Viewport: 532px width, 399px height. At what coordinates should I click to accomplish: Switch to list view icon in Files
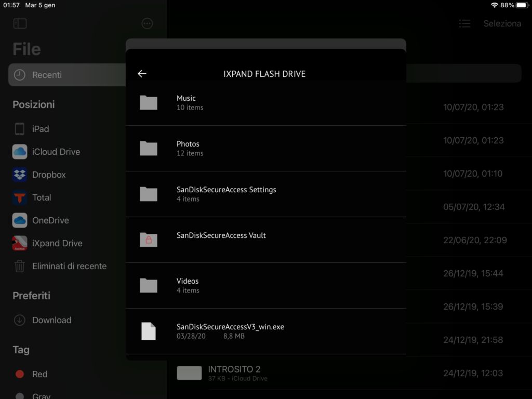464,23
